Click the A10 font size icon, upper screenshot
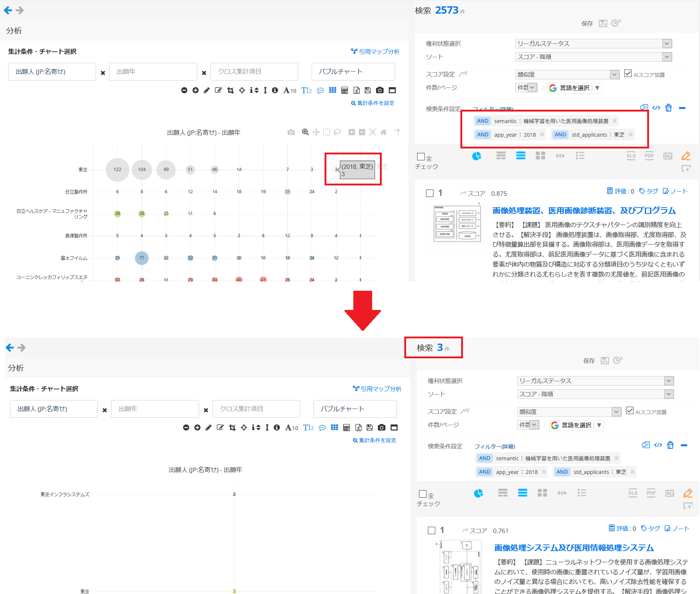Viewport: 700px width, 594px height. 290,91
